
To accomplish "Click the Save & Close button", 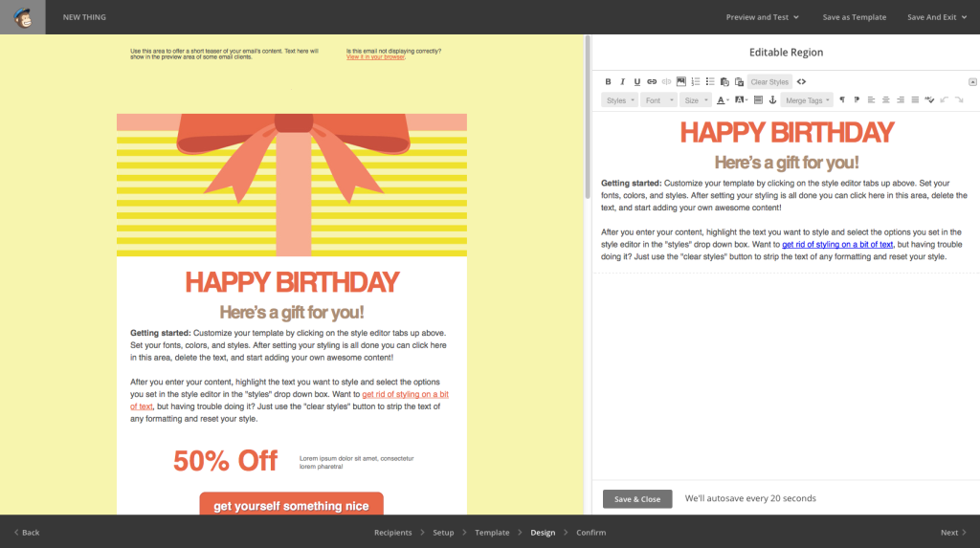I will click(x=636, y=498).
